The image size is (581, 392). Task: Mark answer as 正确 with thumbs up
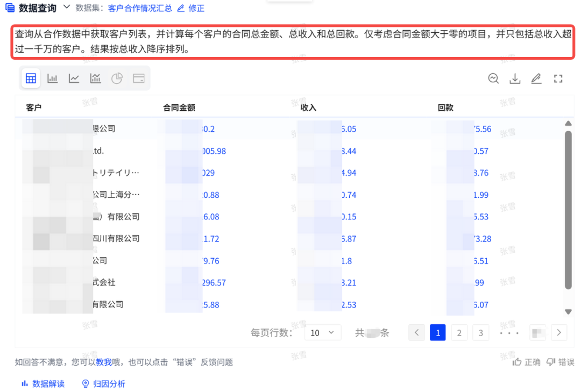pyautogui.click(x=526, y=362)
